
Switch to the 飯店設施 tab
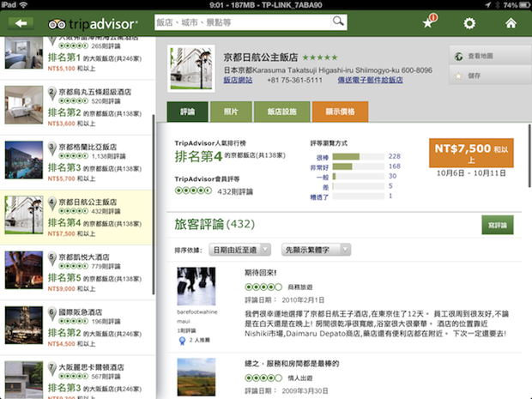(x=282, y=112)
